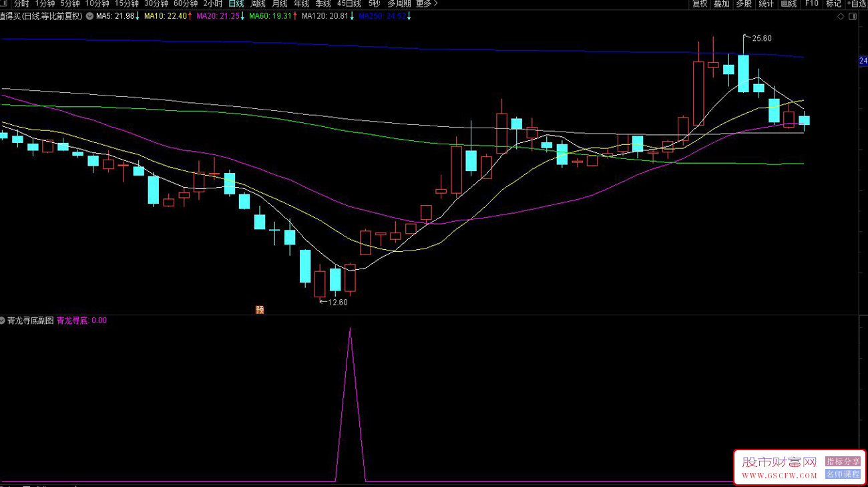The width and height of the screenshot is (868, 487).
Task: Add stock with +自选 button
Action: point(857,3)
